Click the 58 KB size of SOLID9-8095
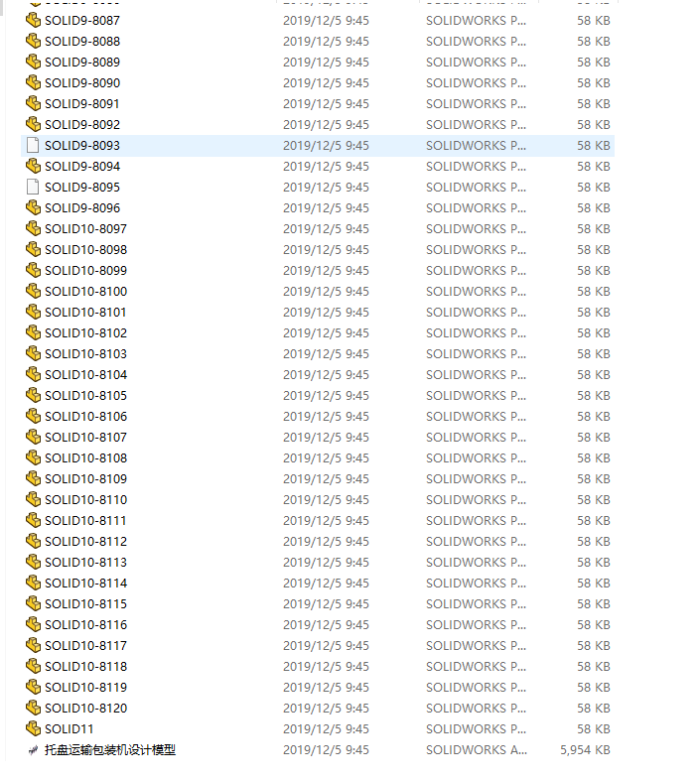Image resolution: width=700 pixels, height=780 pixels. [x=594, y=187]
